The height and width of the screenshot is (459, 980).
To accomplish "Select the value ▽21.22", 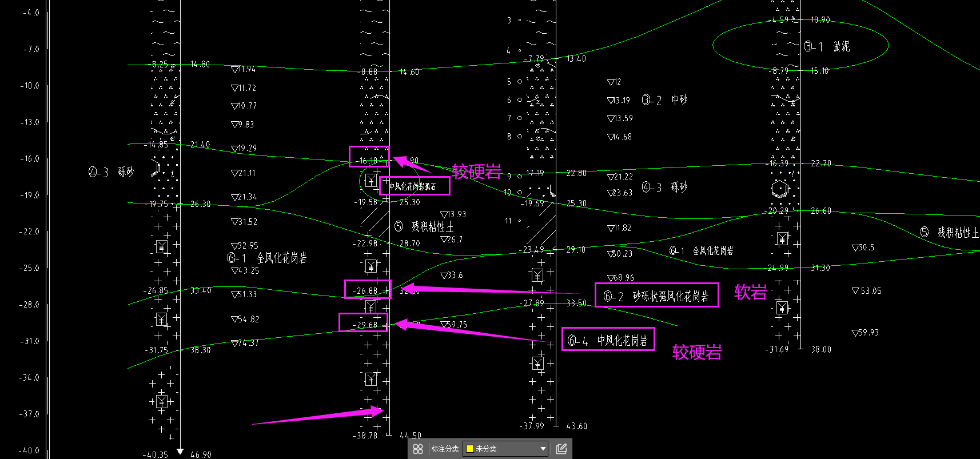I will [620, 177].
